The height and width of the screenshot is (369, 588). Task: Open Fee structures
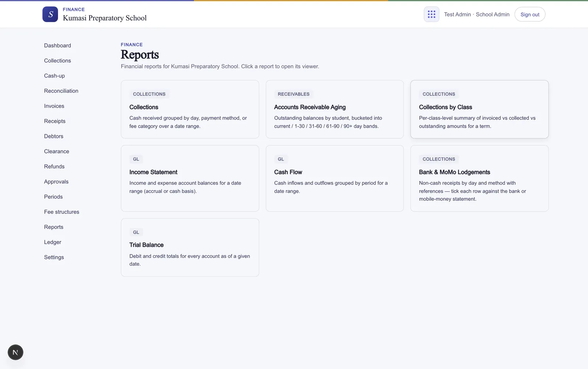pyautogui.click(x=62, y=212)
